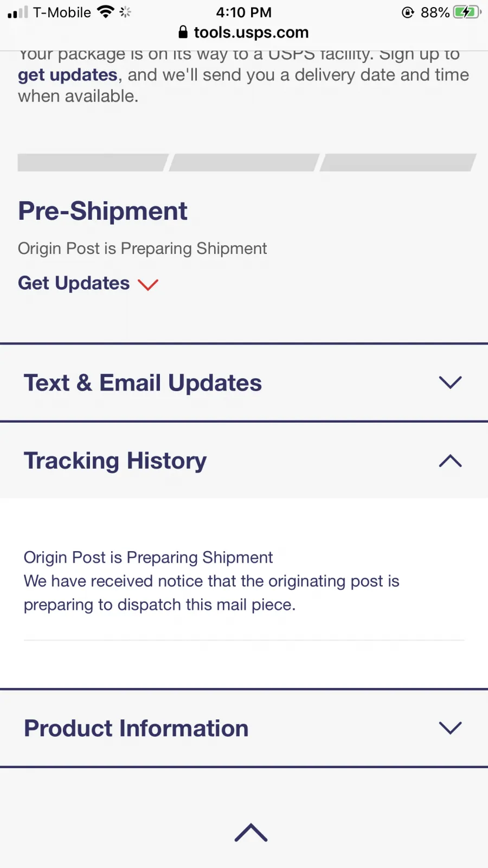Tap the Wi-Fi icon in status bar
Screen dimensions: 488x868
106,12
